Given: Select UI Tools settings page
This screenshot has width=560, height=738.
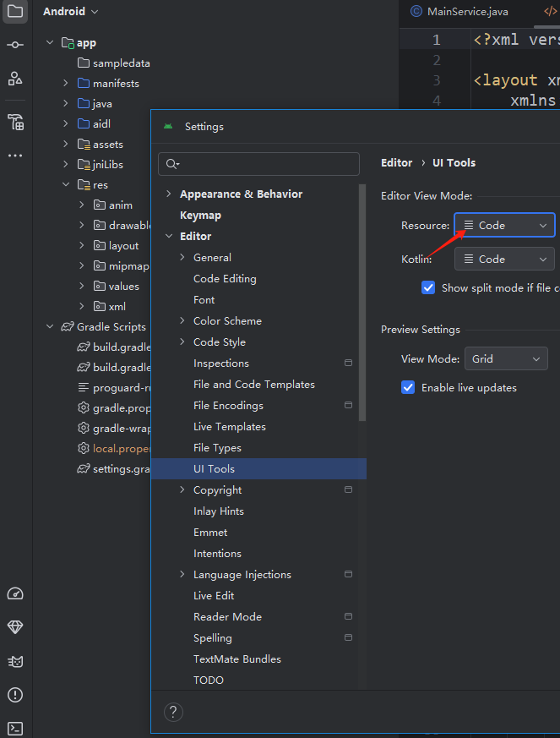Looking at the screenshot, I should [x=258, y=469].
